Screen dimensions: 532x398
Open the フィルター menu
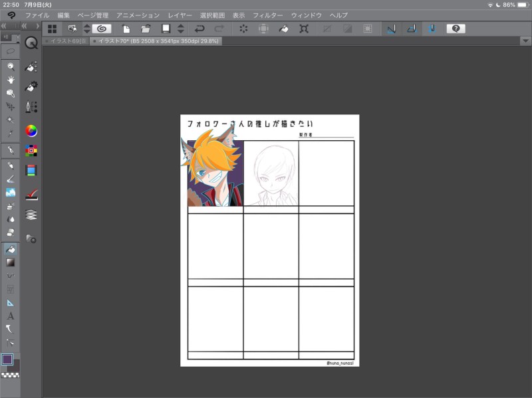tap(268, 15)
